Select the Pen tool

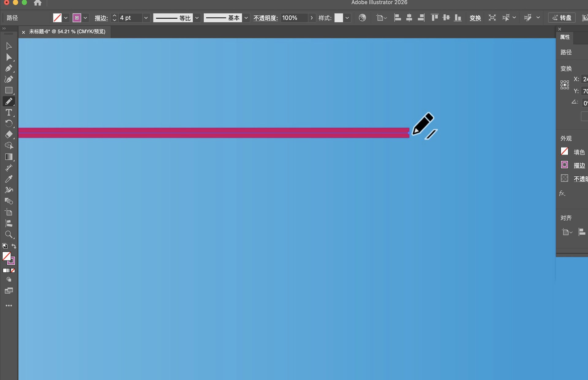pos(9,68)
